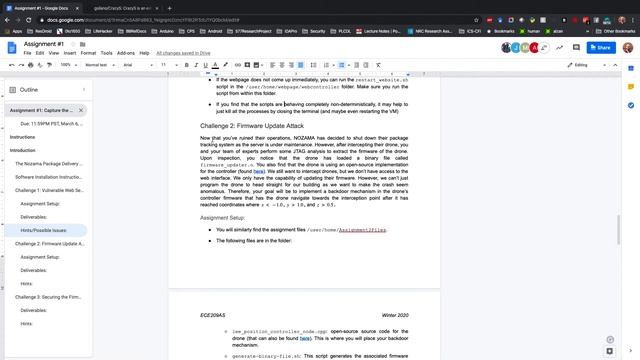Viewport: 640px width, 360px height.
Task: Click the Insert link icon
Action: coord(238,65)
